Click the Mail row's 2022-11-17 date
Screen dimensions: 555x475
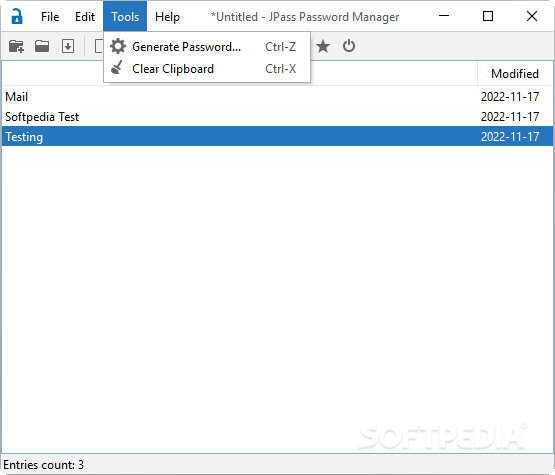point(510,97)
